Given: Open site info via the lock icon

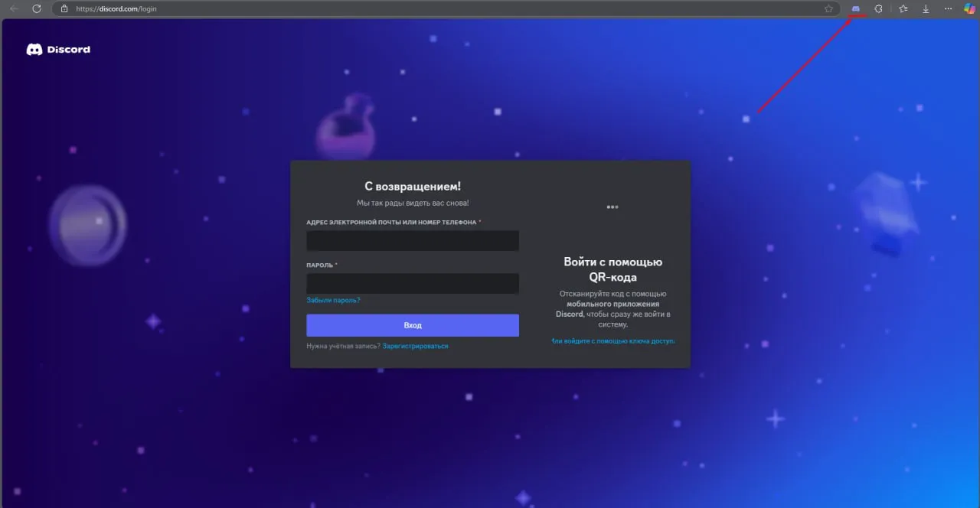Looking at the screenshot, I should [64, 9].
